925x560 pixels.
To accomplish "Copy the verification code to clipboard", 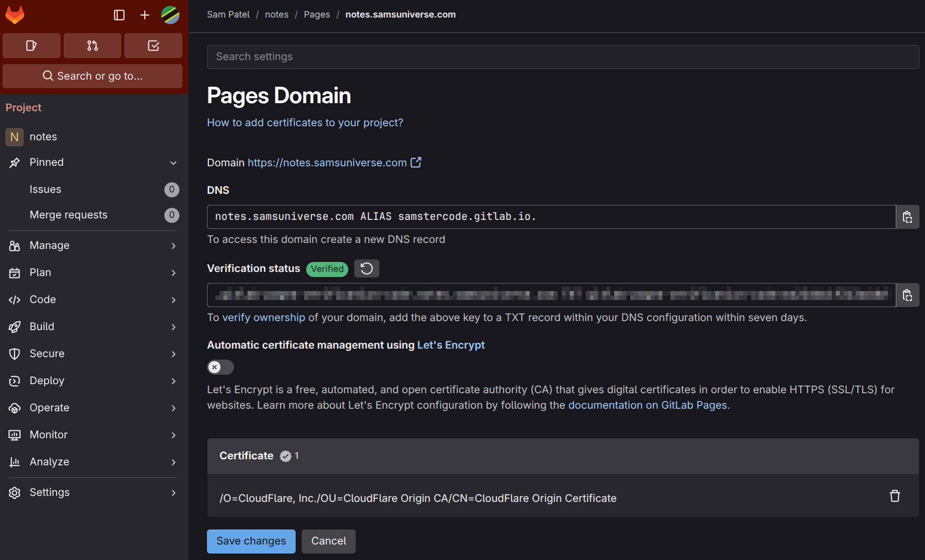I will tap(907, 295).
